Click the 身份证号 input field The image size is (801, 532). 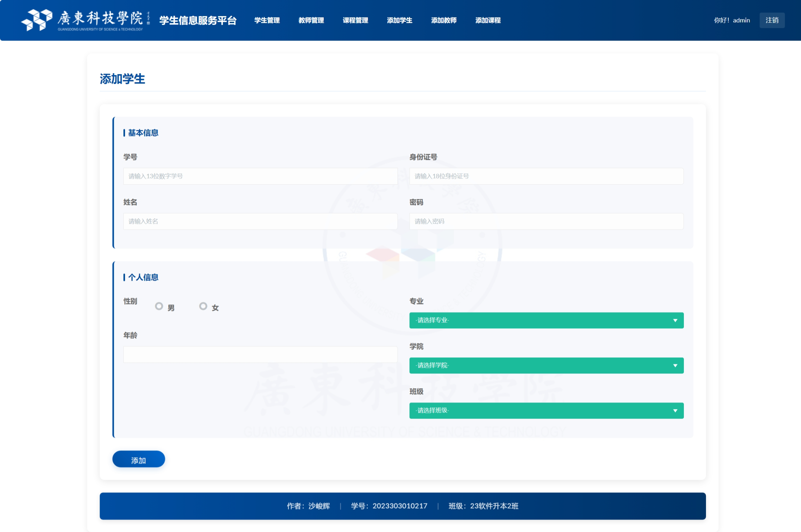546,176
